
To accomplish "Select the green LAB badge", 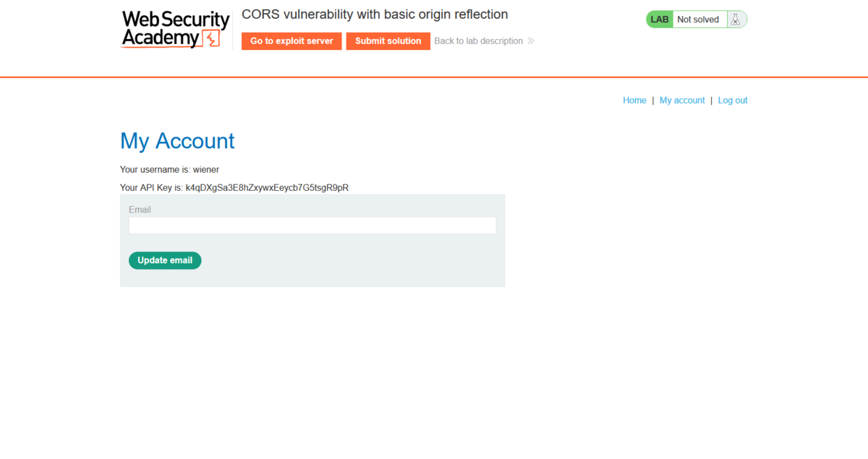I will pyautogui.click(x=659, y=19).
